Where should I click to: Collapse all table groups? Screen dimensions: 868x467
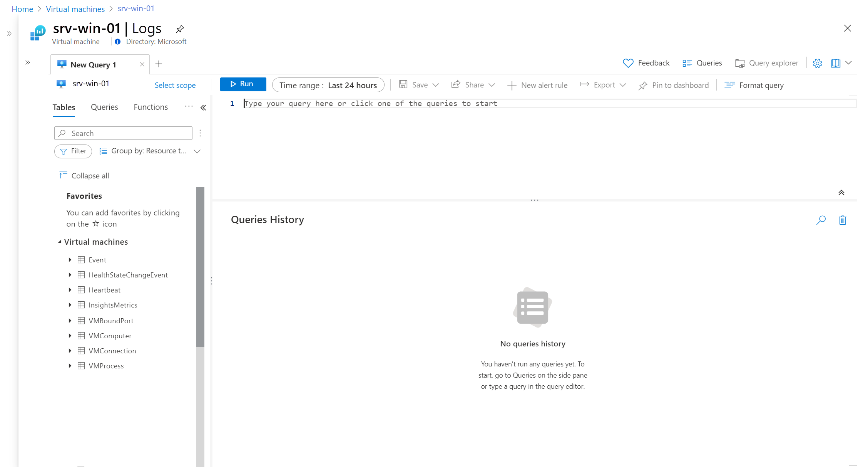[84, 175]
